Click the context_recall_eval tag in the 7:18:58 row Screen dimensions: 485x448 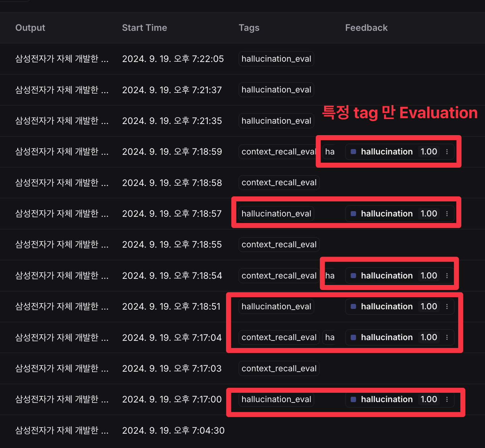coord(279,183)
